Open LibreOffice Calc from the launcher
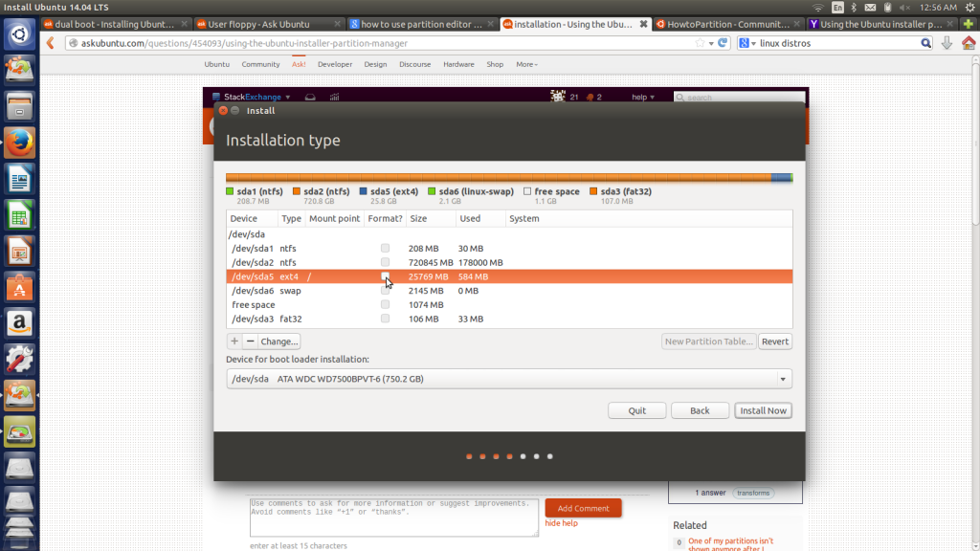Image resolution: width=980 pixels, height=551 pixels. tap(19, 214)
